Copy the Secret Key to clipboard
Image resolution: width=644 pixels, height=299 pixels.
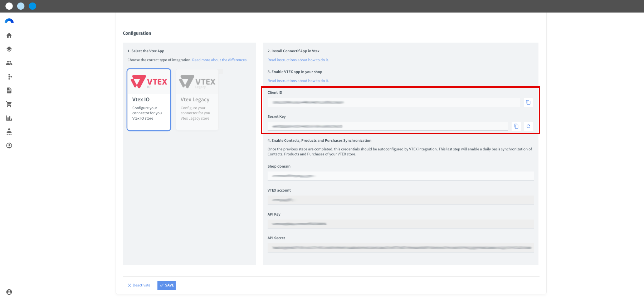pos(516,126)
